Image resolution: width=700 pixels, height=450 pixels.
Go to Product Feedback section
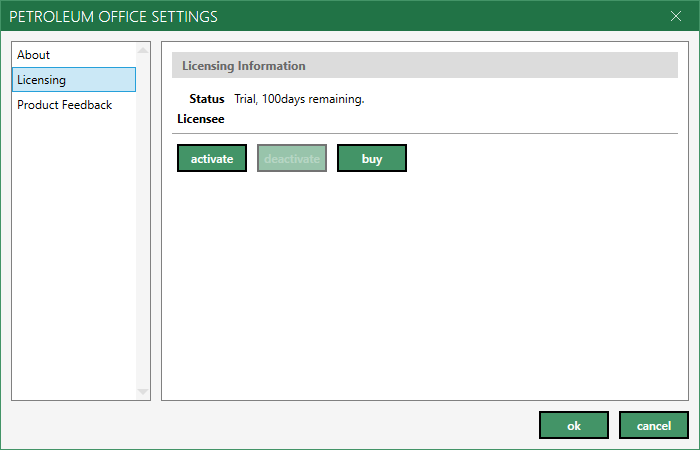point(74,105)
